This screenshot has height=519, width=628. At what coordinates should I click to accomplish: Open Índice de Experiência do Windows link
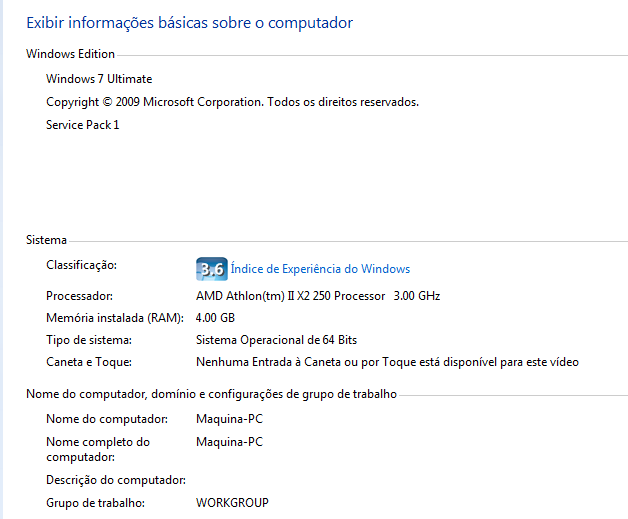click(x=320, y=269)
